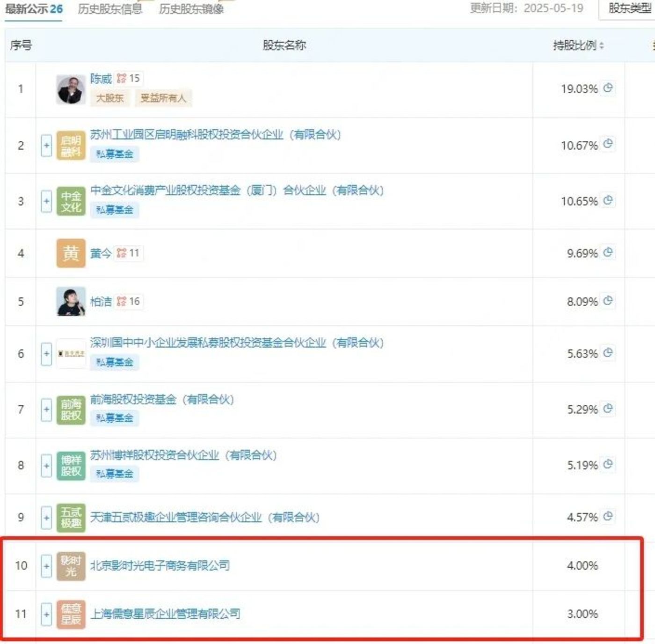Viewport: 655px width, 644px height.
Task: Expand the 上海儒意星辰 shareholder row
Action: coord(46,614)
